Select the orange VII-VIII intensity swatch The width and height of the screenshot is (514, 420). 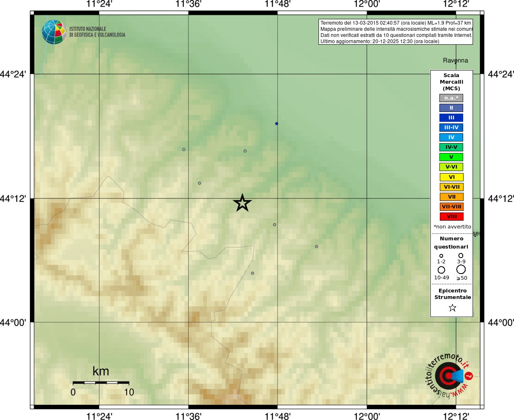coord(451,207)
